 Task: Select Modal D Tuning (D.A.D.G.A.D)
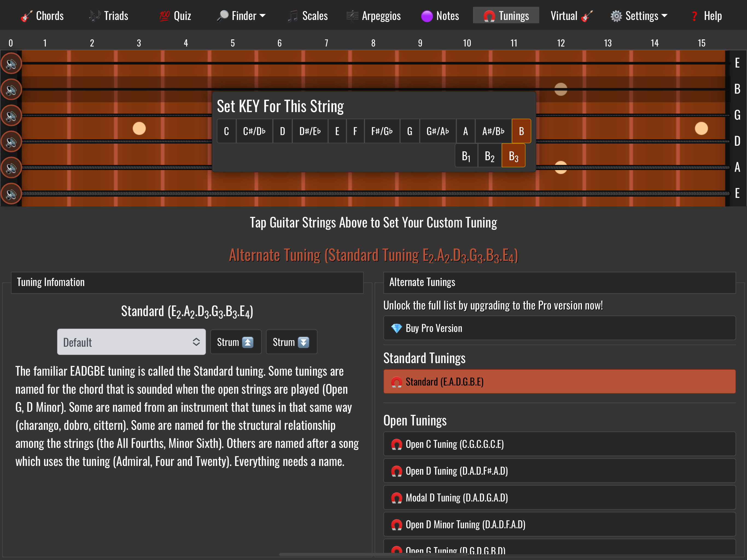(560, 497)
